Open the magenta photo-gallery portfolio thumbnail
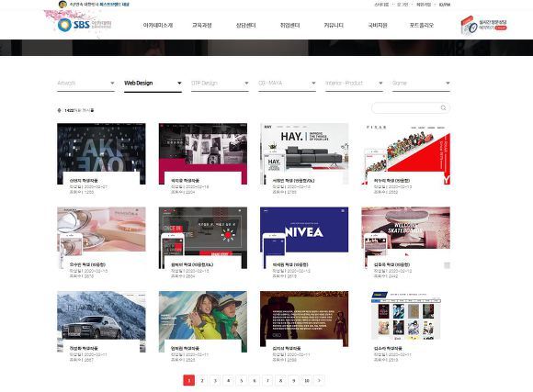The image size is (533, 392). tap(203, 153)
